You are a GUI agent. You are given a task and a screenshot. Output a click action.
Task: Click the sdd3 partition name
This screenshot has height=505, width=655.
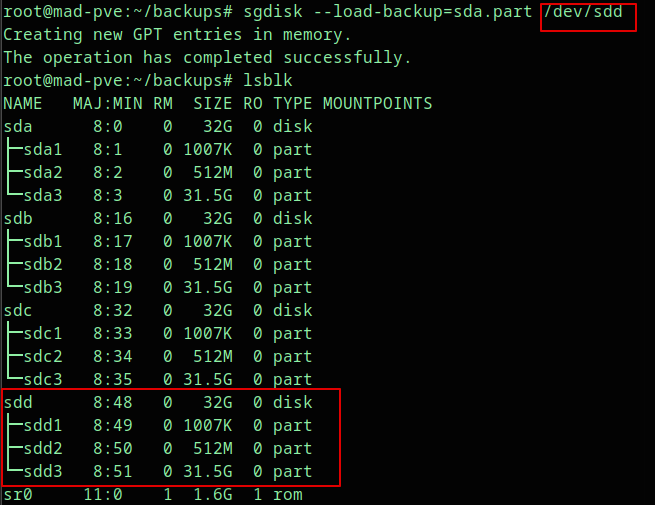point(43,471)
